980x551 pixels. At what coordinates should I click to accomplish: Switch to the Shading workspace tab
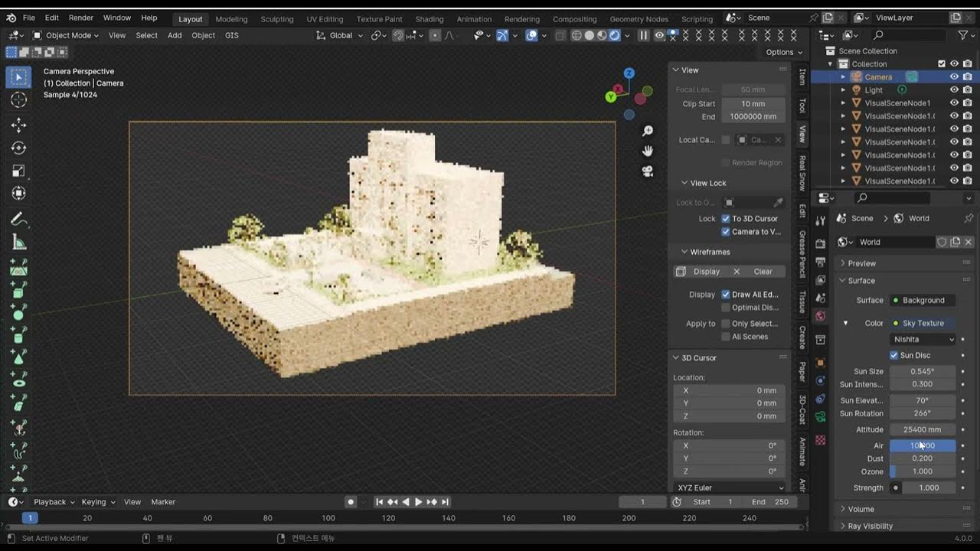click(429, 18)
